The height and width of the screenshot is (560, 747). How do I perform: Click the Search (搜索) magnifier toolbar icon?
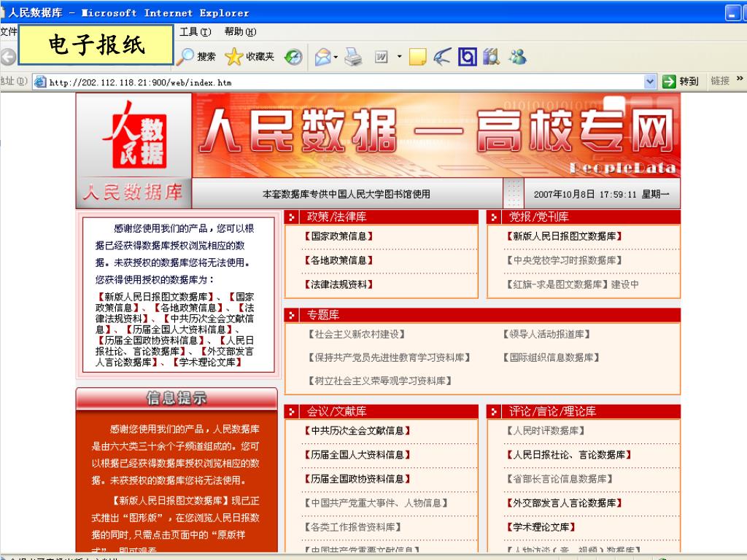pyautogui.click(x=185, y=57)
